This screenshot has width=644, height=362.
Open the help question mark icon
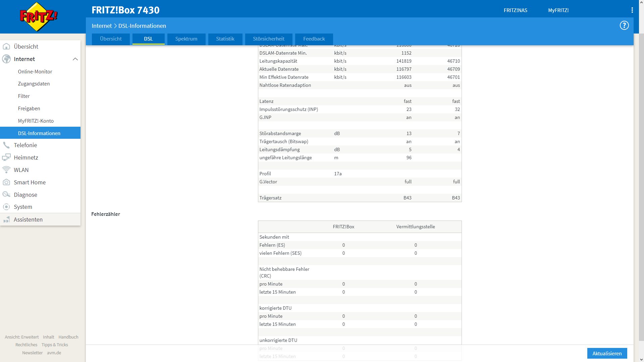click(624, 25)
